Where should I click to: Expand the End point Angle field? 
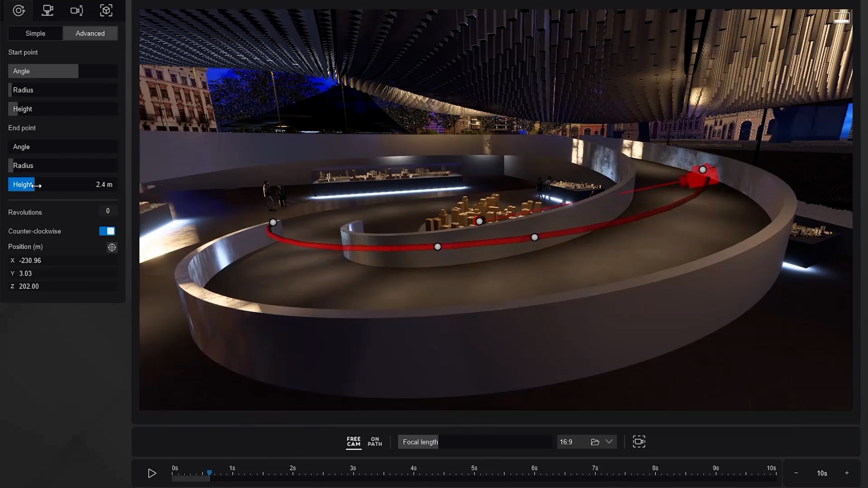pyautogui.click(x=62, y=146)
